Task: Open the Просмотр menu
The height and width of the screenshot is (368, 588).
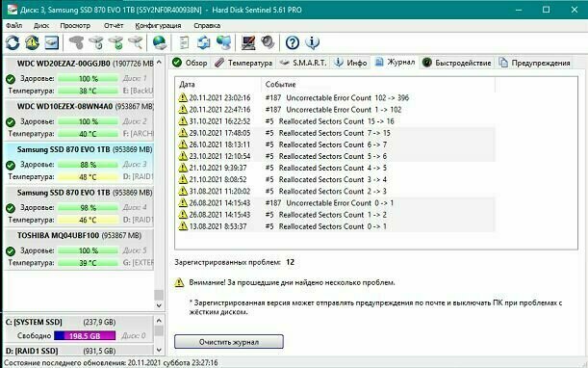Action: pyautogui.click(x=75, y=26)
